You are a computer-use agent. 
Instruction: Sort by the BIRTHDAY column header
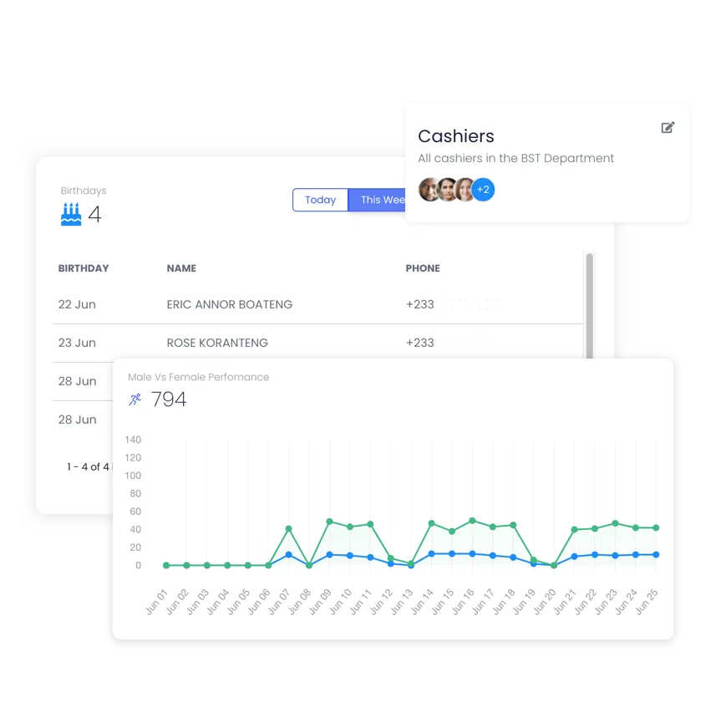84,268
